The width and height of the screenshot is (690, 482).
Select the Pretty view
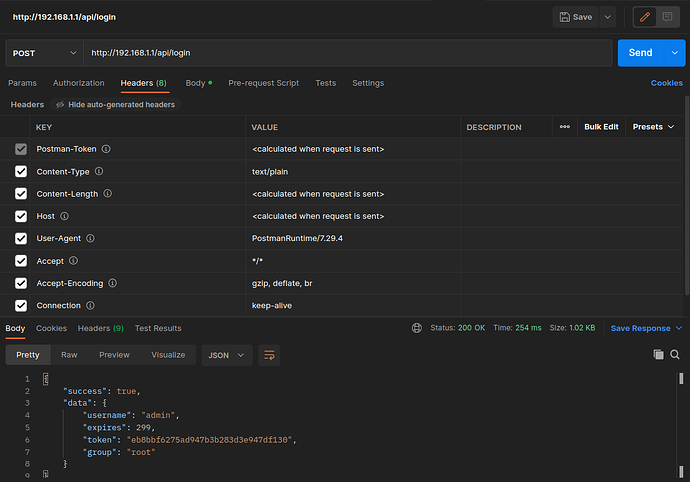[x=28, y=355]
